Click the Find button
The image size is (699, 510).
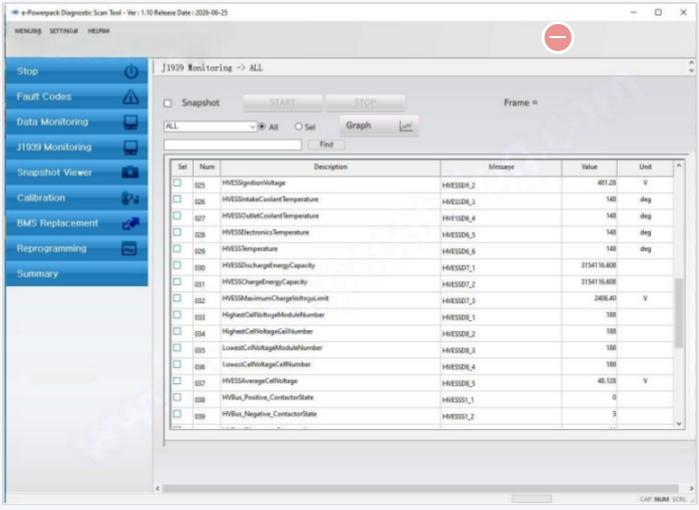pos(325,145)
